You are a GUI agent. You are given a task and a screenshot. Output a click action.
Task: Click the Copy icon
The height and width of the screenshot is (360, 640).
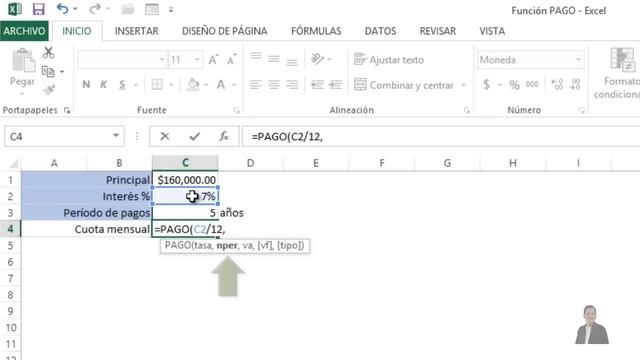(x=49, y=71)
